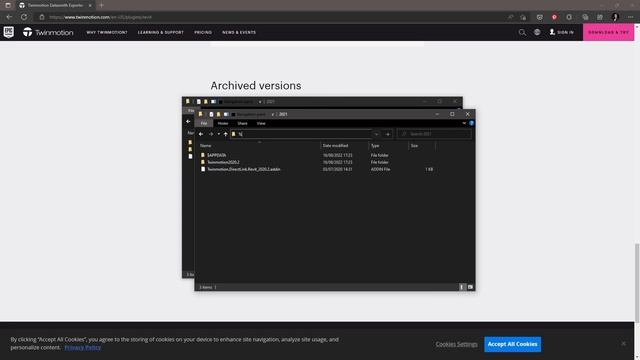Open Cookies Settings
This screenshot has height=360, width=640.
[456, 344]
